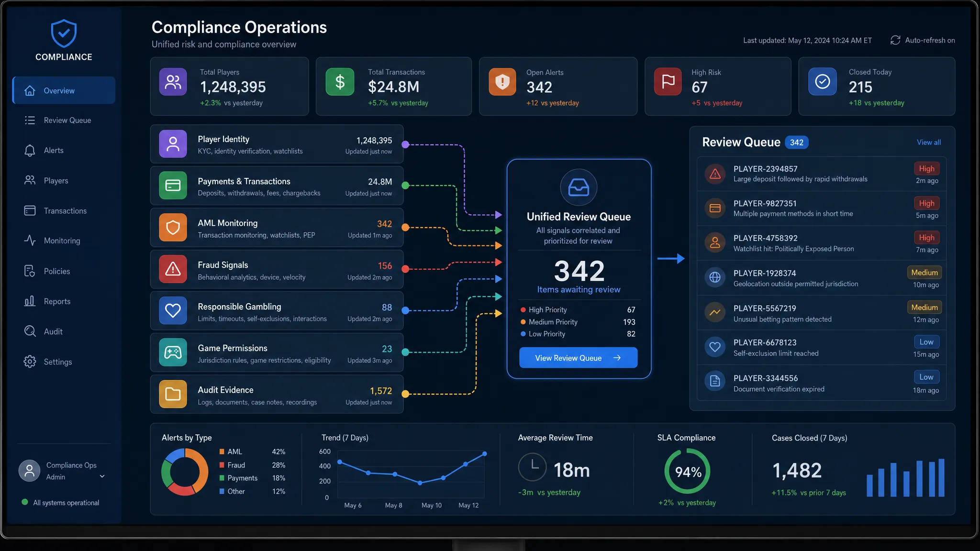The height and width of the screenshot is (551, 980).
Task: Click the Policies document icon
Action: tap(30, 271)
